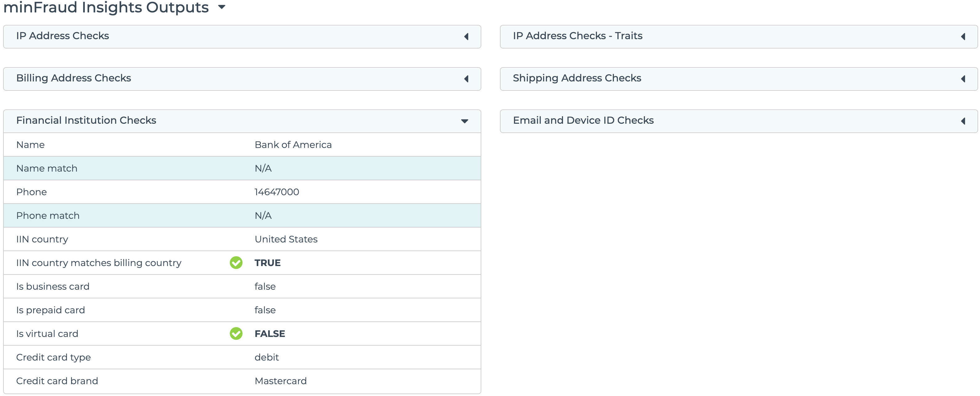Expand Shipping Address Checks arrow
This screenshot has height=396, width=980.
tap(963, 79)
